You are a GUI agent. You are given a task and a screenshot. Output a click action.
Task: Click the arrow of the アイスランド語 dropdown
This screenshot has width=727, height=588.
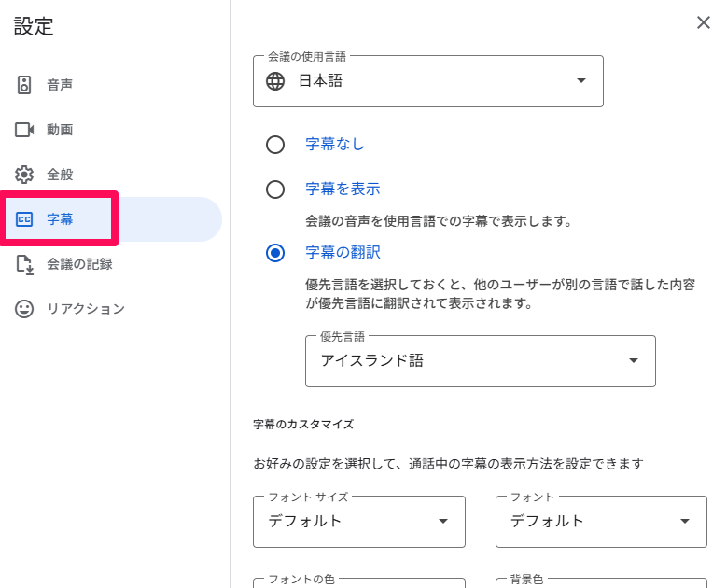(634, 360)
